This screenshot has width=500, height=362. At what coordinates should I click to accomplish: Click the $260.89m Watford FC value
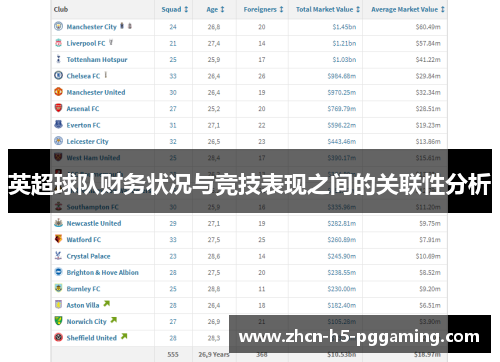tap(342, 240)
